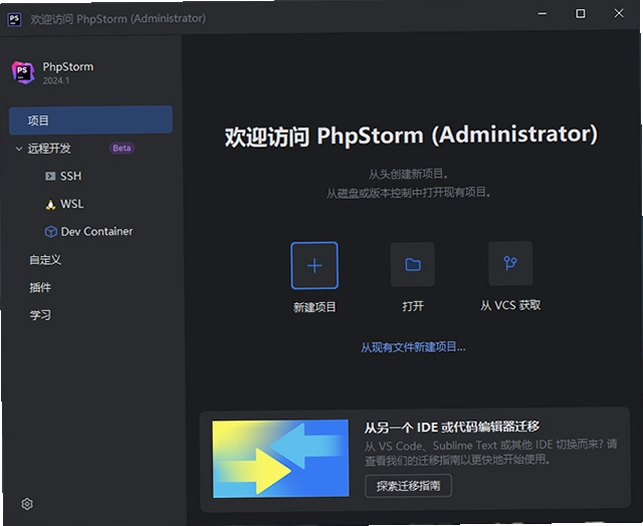Maximize the PhpStorm welcome window
Screen dimensions: 643x526
pos(580,14)
